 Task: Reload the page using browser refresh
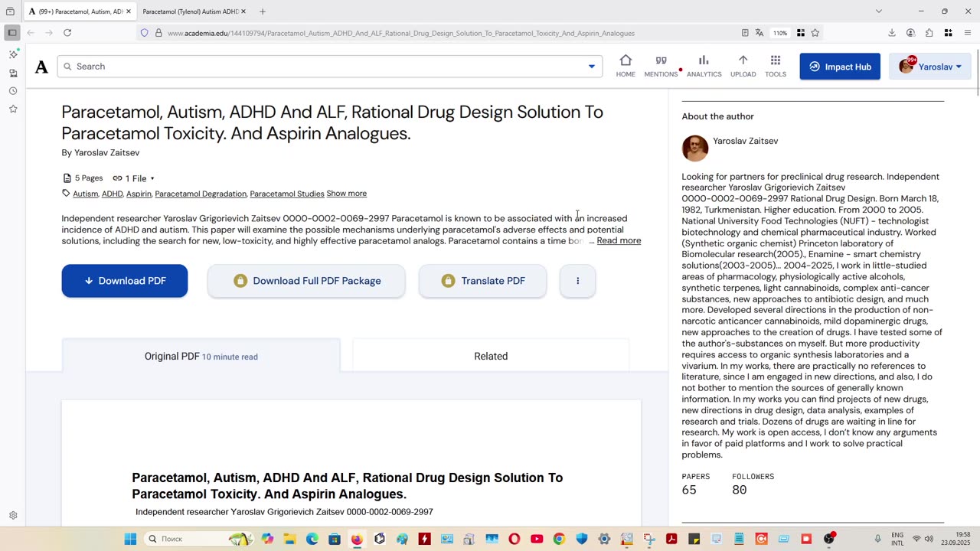[x=67, y=33]
